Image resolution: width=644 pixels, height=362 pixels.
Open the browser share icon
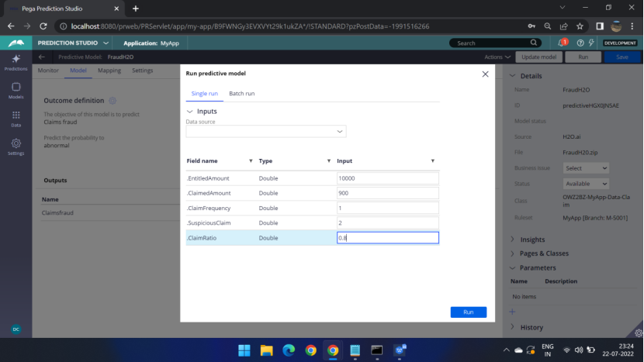563,26
